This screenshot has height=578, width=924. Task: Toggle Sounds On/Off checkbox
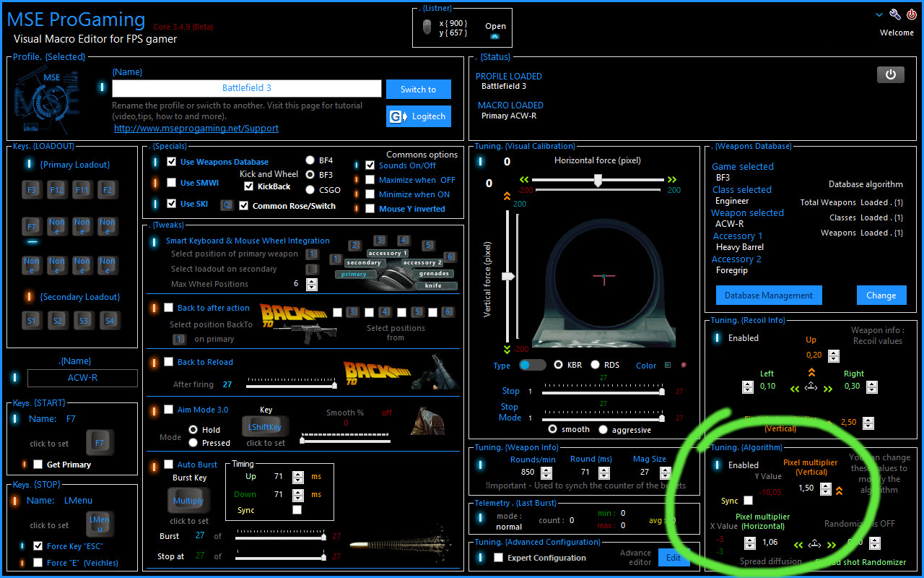pyautogui.click(x=370, y=165)
